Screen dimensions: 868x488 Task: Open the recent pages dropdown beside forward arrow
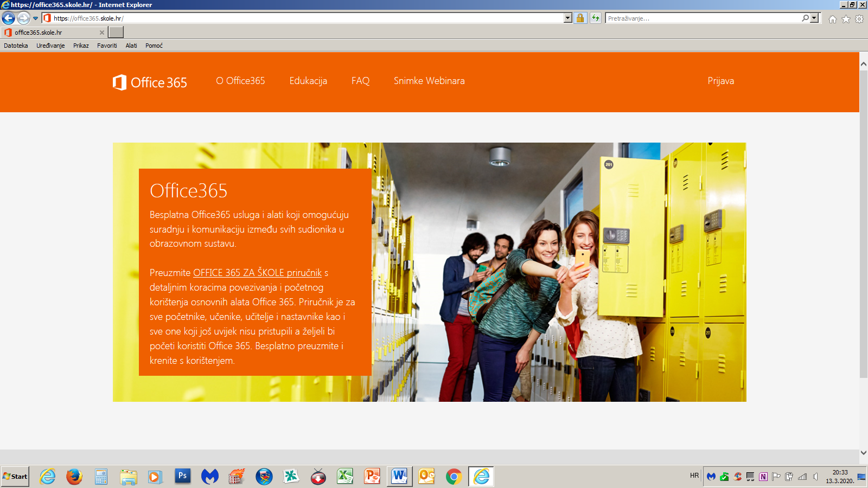pyautogui.click(x=36, y=18)
